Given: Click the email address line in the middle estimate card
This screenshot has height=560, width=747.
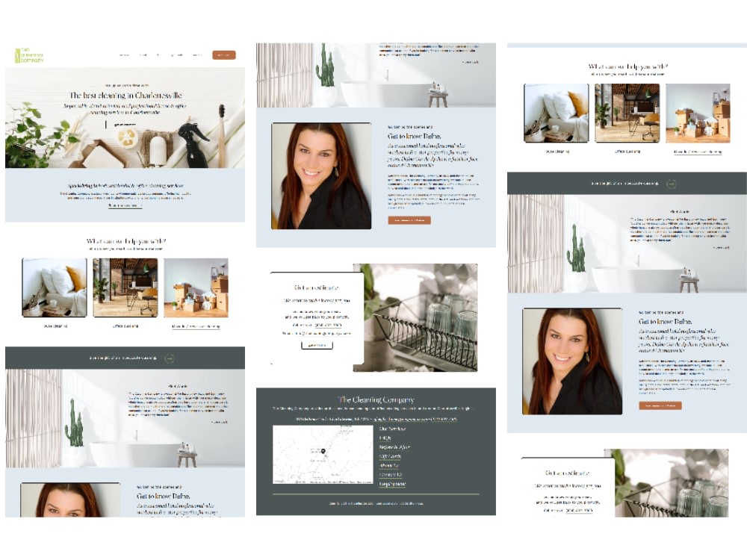Looking at the screenshot, I should click(317, 333).
